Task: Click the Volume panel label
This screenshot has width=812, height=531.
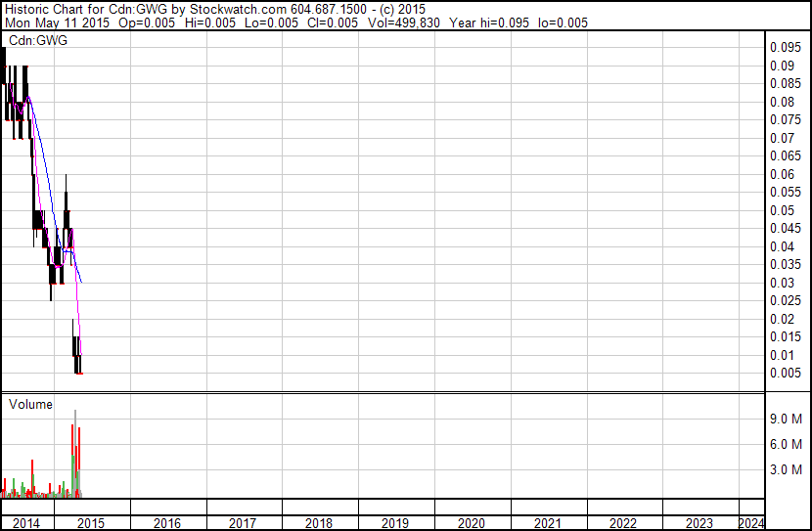Action: [x=30, y=404]
